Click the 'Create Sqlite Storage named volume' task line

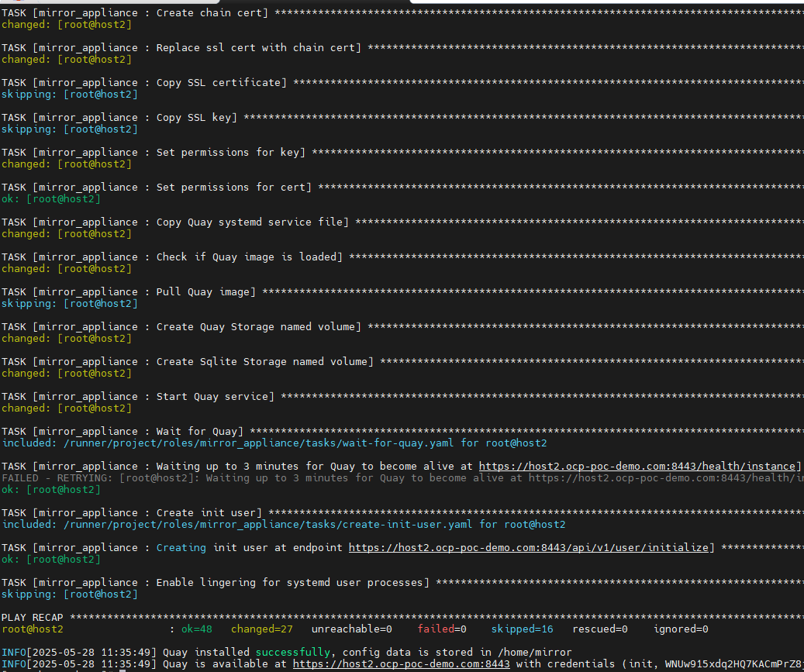[402, 361]
